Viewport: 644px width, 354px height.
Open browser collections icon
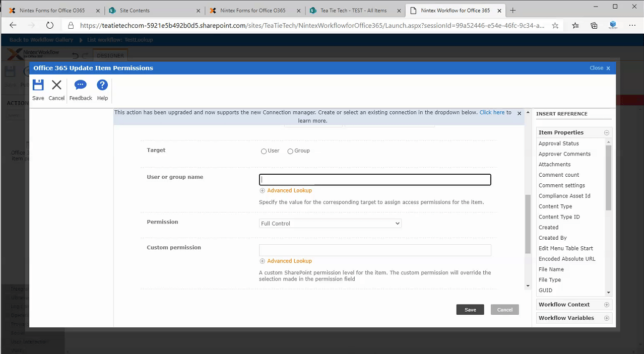coord(594,25)
